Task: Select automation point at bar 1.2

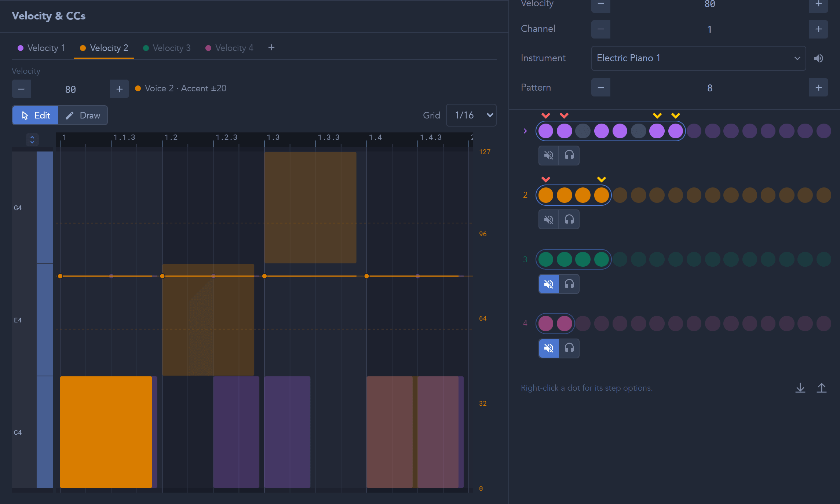Action: click(x=162, y=276)
